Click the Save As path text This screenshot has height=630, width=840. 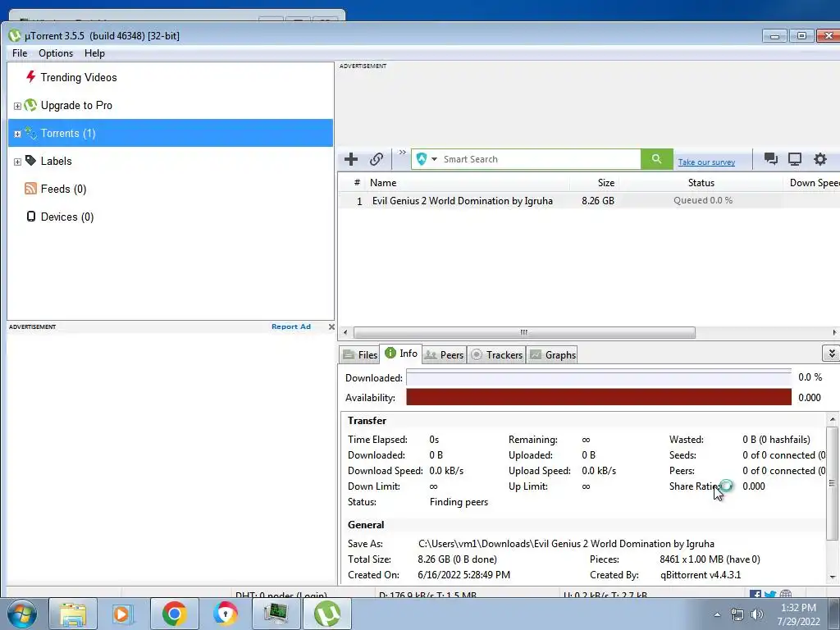point(566,544)
